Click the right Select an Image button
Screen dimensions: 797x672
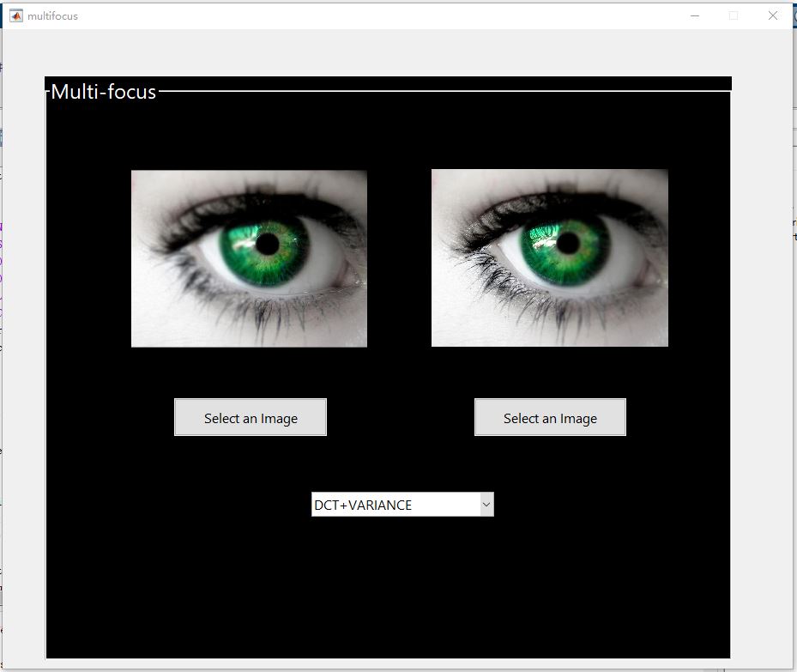tap(550, 417)
